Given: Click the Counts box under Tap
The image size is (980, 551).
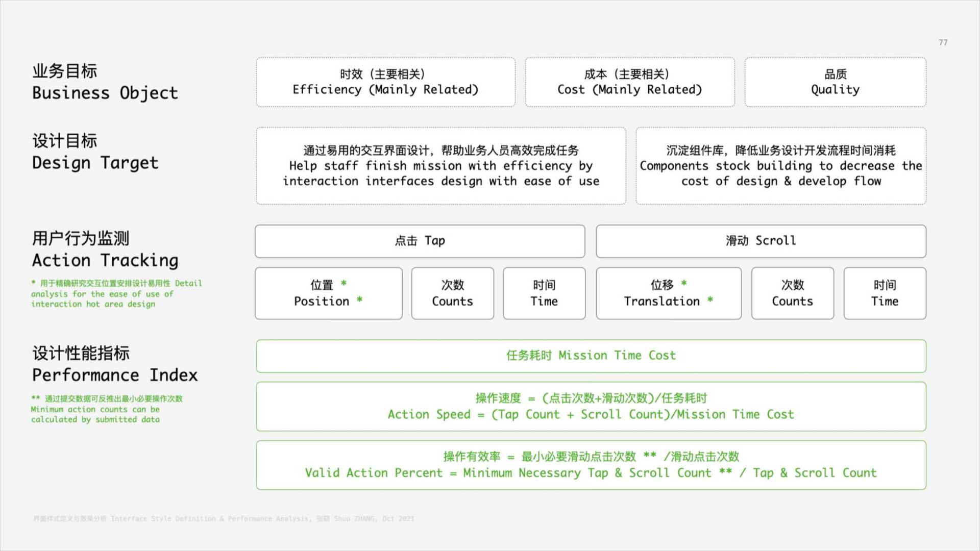Looking at the screenshot, I should click(452, 293).
